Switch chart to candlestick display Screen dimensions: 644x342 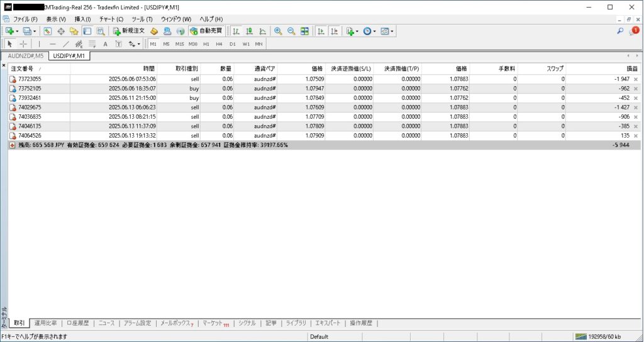(249, 31)
